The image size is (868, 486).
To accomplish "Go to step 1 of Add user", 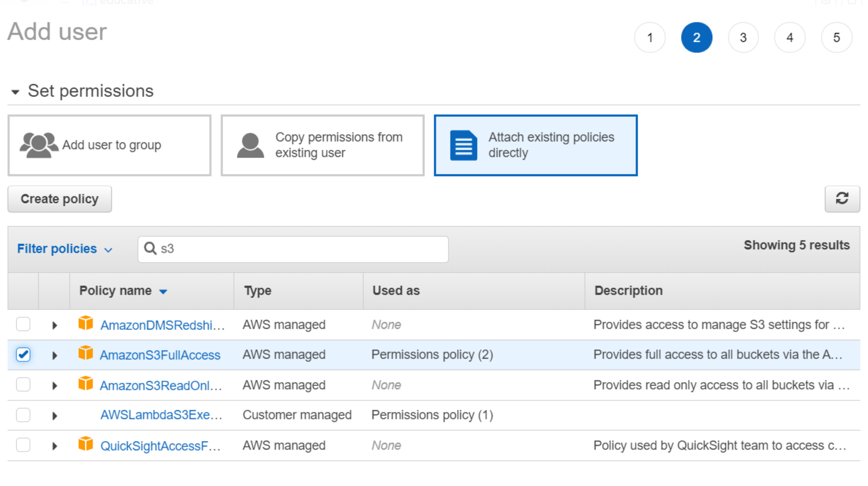I will 650,37.
